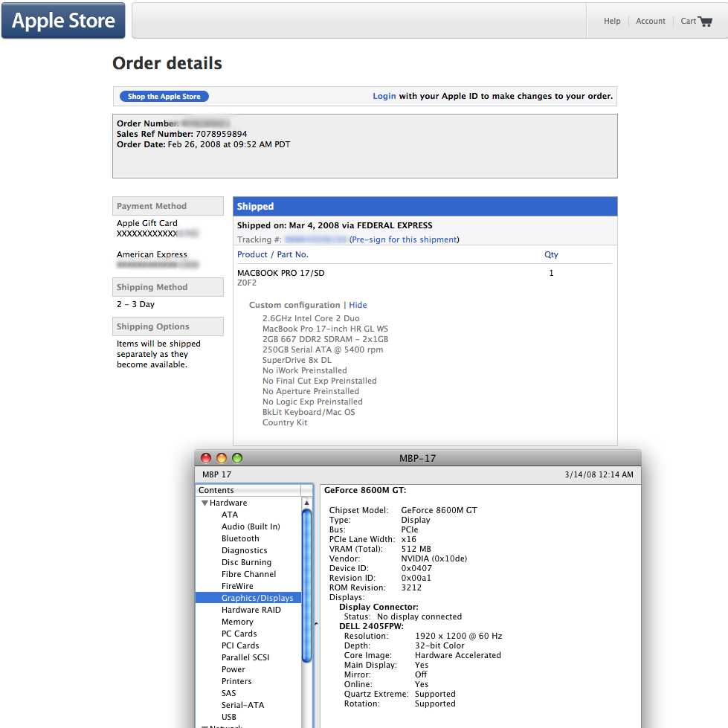The width and height of the screenshot is (728, 728).
Task: Click the VRAM value 512 MB
Action: pos(416,549)
